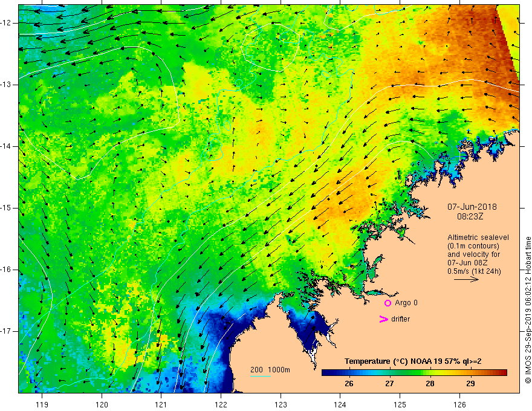Image resolution: width=532 pixels, height=411 pixels.
Task: Click the latitude label '-13'
Action: tap(7, 85)
